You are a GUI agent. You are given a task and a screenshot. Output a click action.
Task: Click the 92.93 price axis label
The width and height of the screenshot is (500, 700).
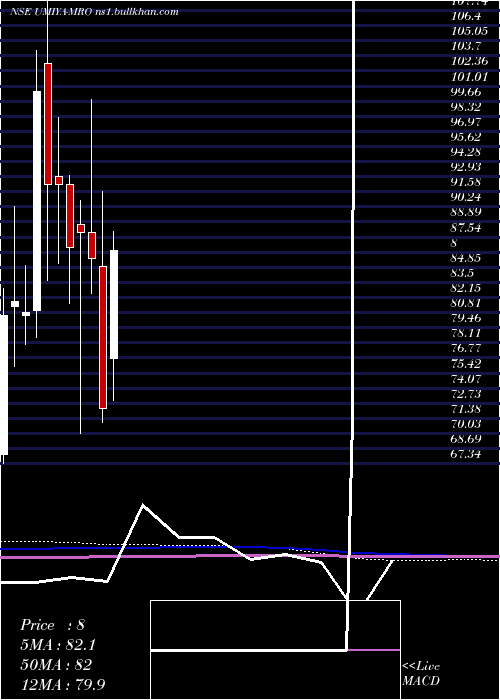[467, 167]
